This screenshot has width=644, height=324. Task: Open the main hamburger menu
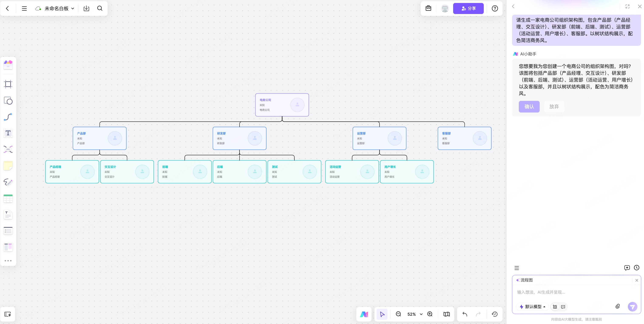[x=24, y=8]
